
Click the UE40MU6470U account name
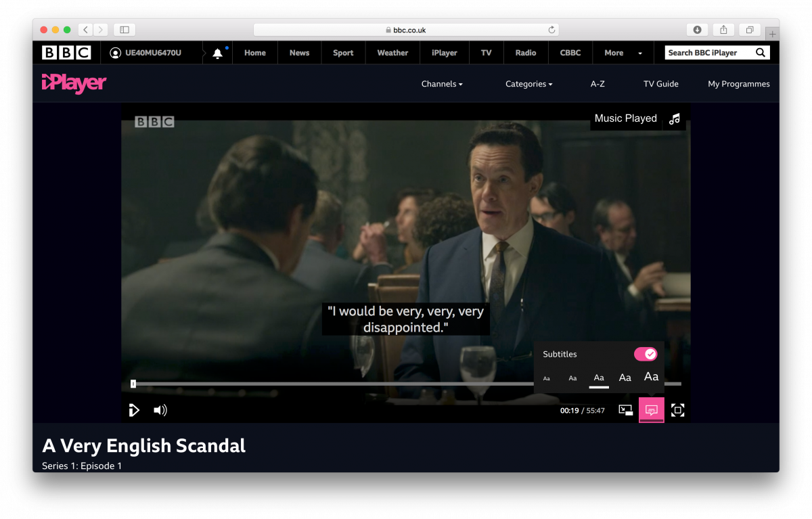click(x=153, y=53)
